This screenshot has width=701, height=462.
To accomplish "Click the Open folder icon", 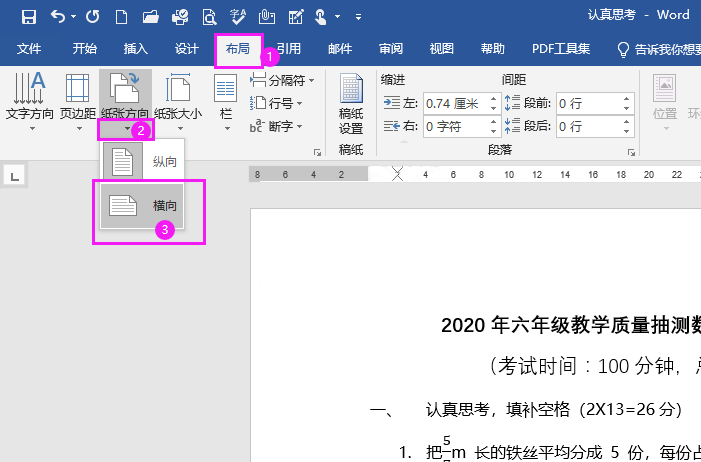I will [150, 16].
